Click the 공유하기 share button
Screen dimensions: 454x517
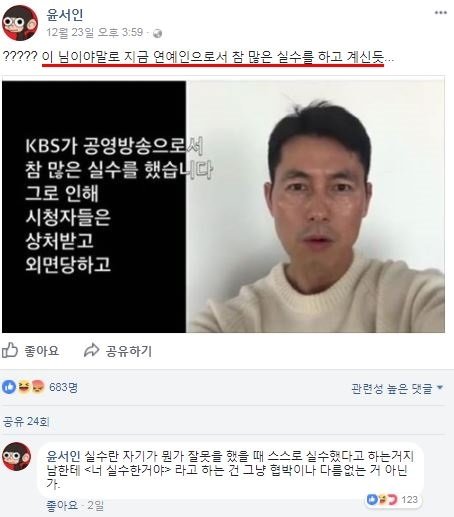pos(118,351)
